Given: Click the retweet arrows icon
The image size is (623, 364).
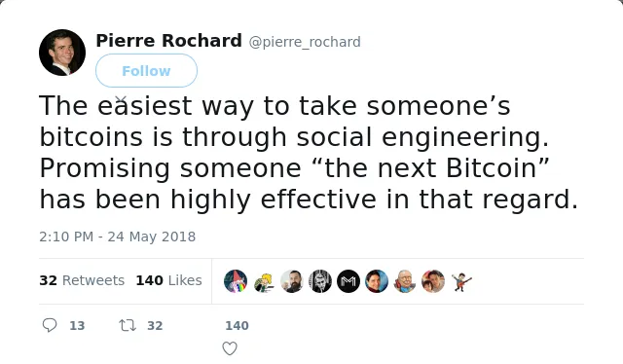Looking at the screenshot, I should 128,325.
